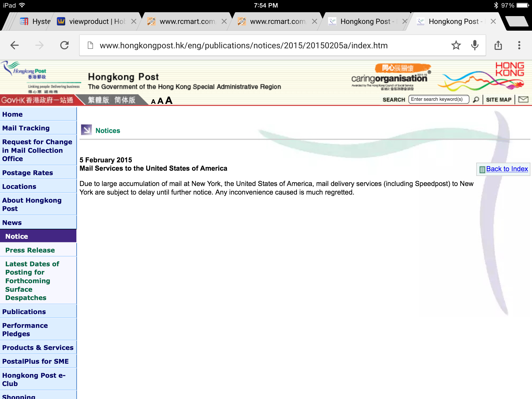Image resolution: width=532 pixels, height=399 pixels.
Task: Switch to Traditional Chinese version
Action: pyautogui.click(x=98, y=100)
